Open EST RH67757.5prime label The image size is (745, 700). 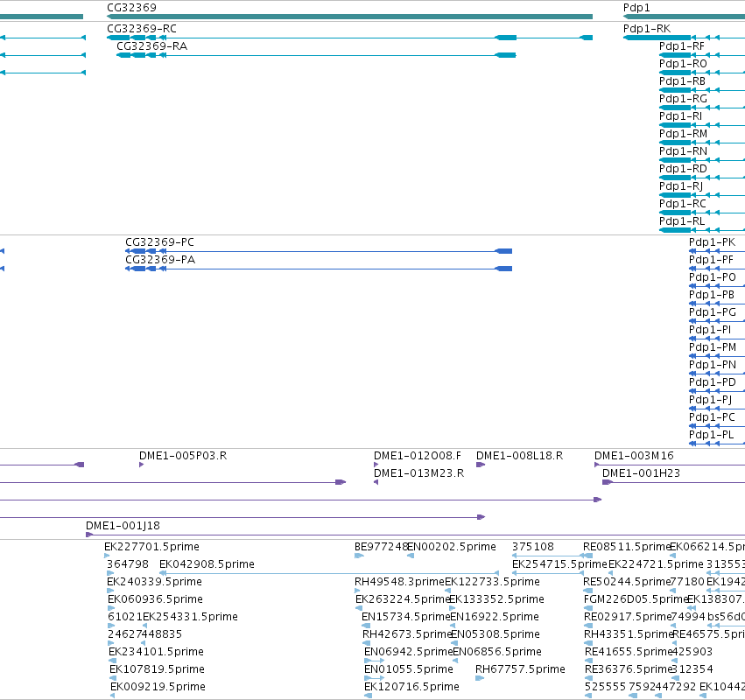(x=520, y=669)
